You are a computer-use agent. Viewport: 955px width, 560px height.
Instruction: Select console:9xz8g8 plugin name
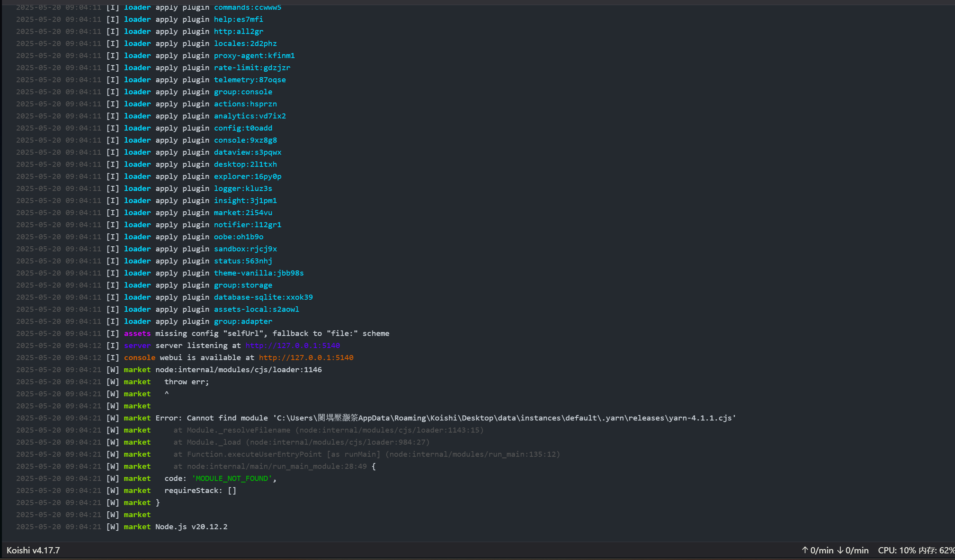(x=245, y=140)
